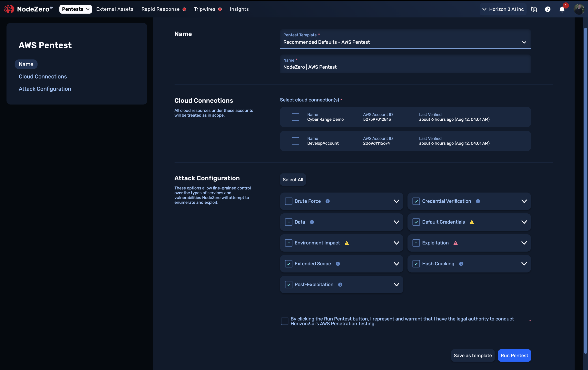This screenshot has height=370, width=588.
Task: Click info icon beside Credential Verification
Action: (x=478, y=201)
